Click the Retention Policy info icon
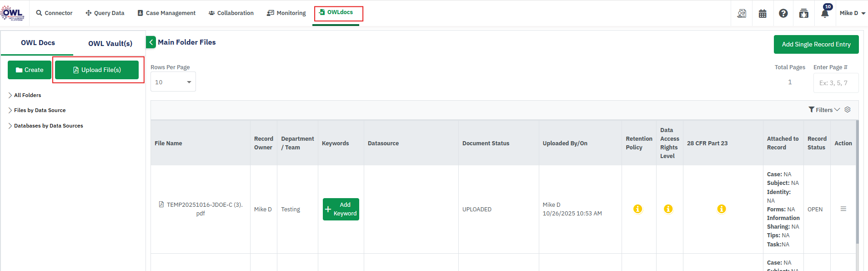The height and width of the screenshot is (271, 868). 638,209
